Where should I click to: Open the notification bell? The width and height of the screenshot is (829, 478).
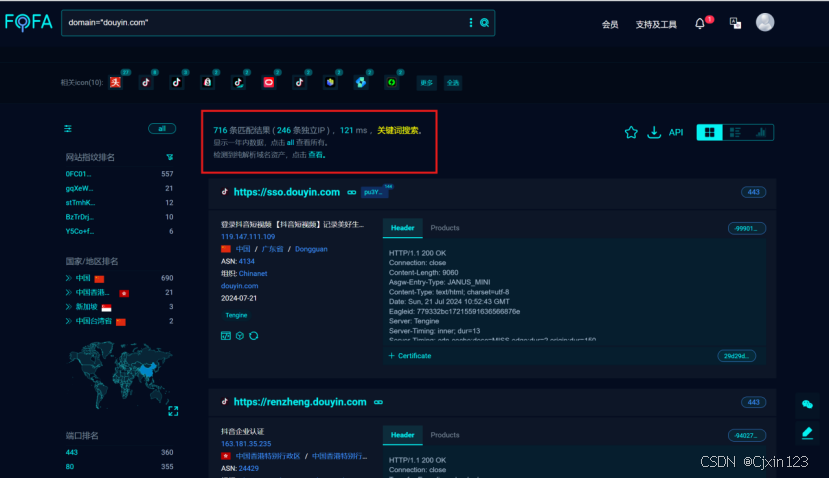pos(700,23)
